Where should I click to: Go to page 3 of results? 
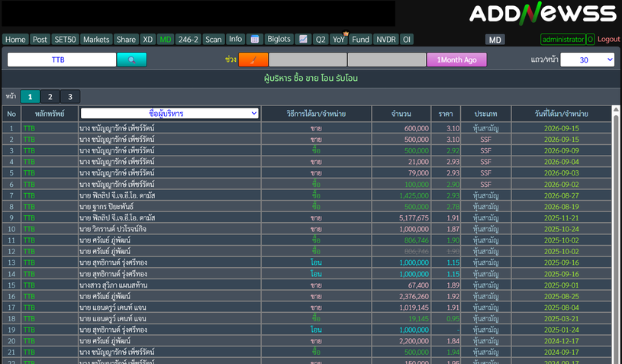(70, 97)
